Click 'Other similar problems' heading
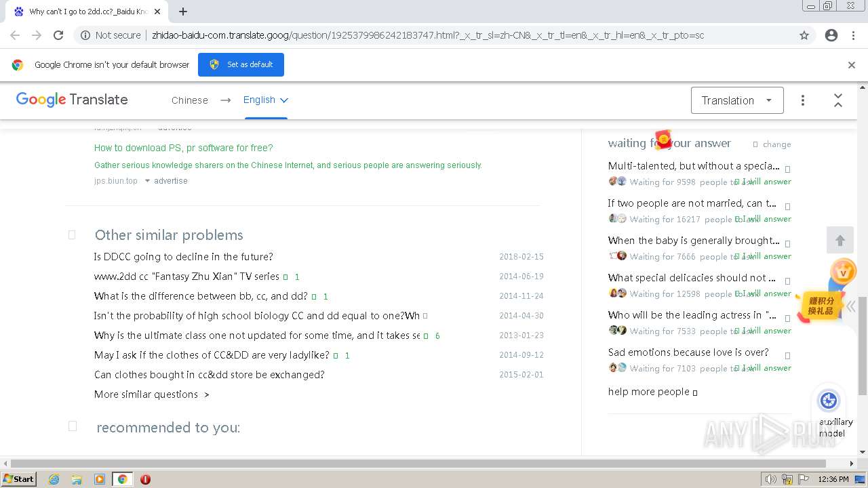The height and width of the screenshot is (488, 868). click(169, 235)
